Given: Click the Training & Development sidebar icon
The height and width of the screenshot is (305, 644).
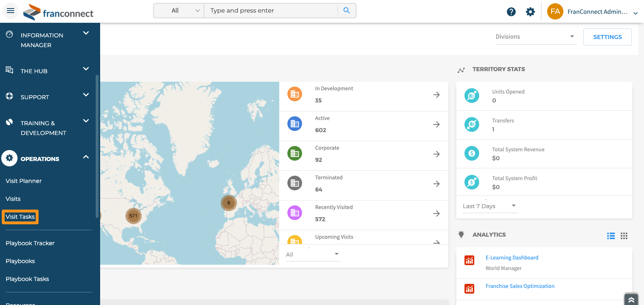Looking at the screenshot, I should (9, 122).
